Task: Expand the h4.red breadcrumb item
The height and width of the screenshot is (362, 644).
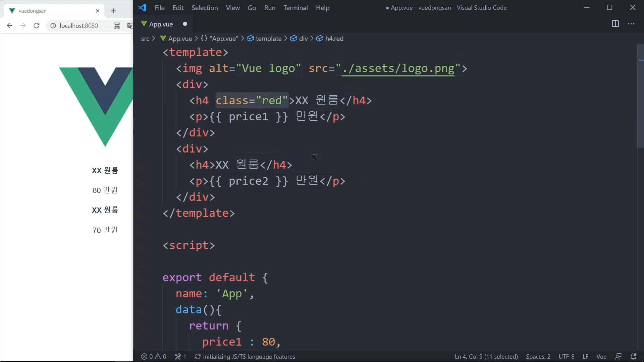Action: tap(334, 39)
